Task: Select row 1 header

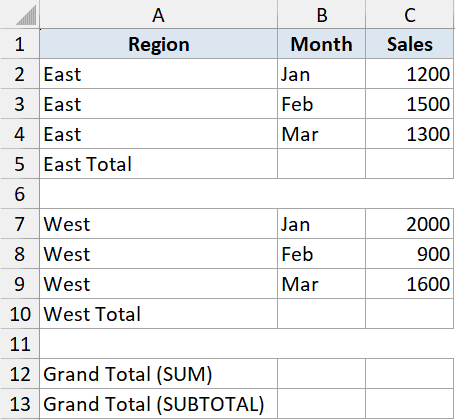Action: (20, 44)
